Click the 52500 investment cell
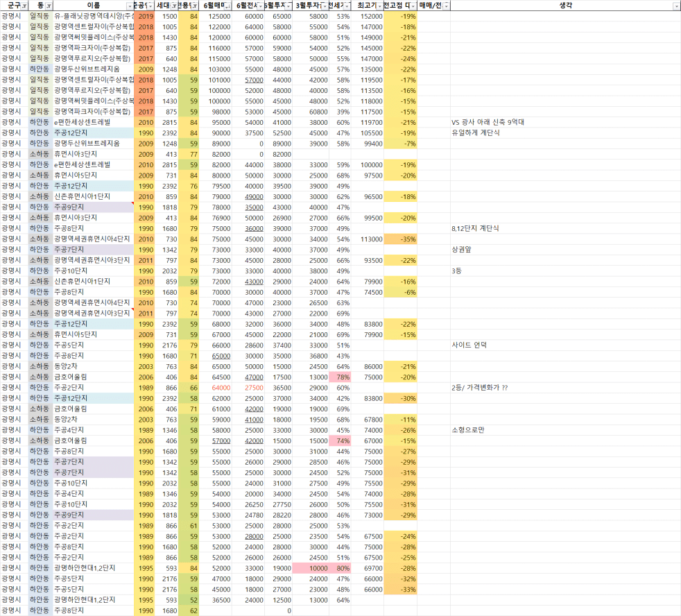This screenshot has height=616, width=681. coord(278,133)
